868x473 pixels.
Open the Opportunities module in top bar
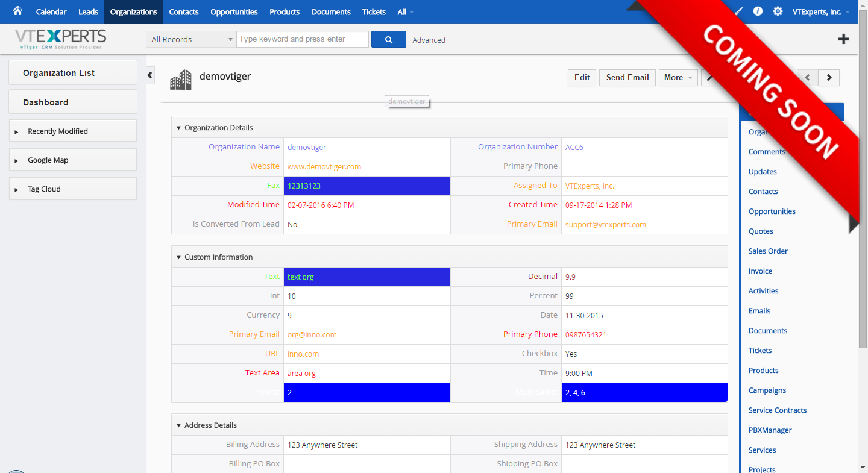coord(234,12)
